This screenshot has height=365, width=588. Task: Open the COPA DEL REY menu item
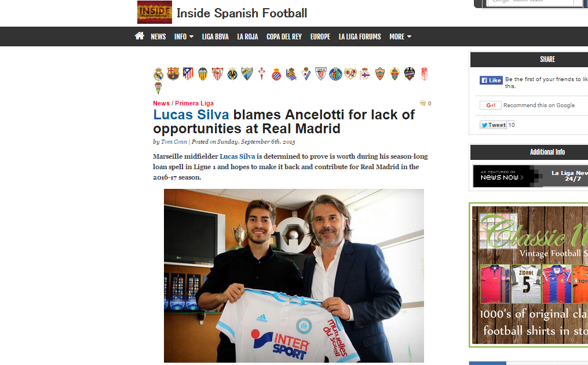(x=284, y=36)
